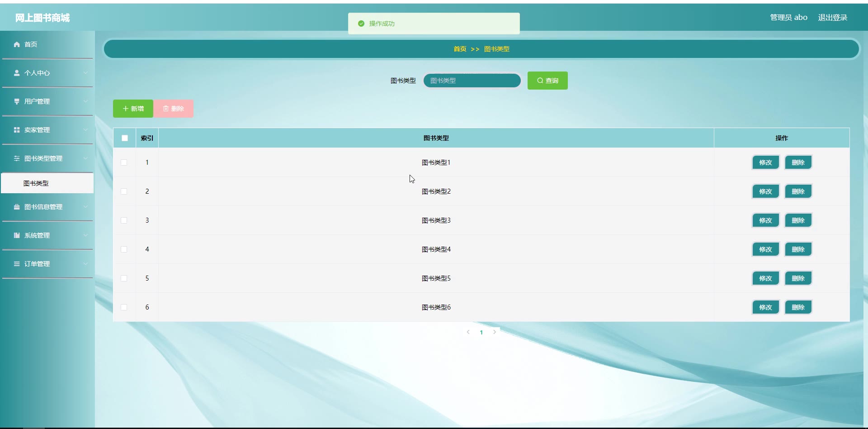Collapse 图书类型管理 chevron
Screen dimensions: 868x429
85,158
